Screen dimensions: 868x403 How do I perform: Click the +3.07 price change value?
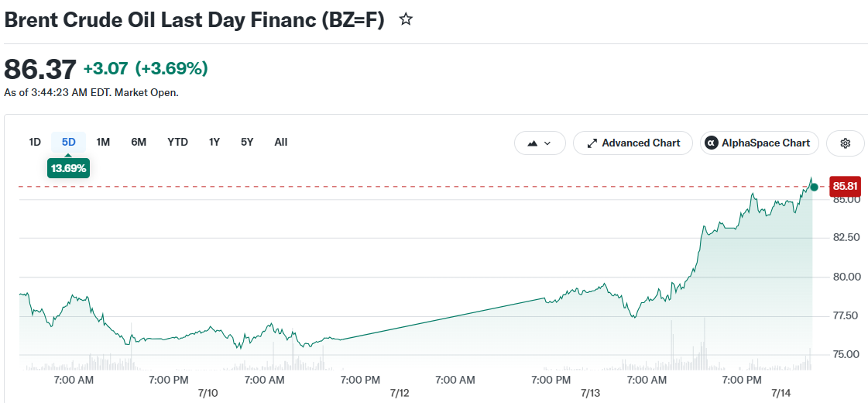(106, 69)
